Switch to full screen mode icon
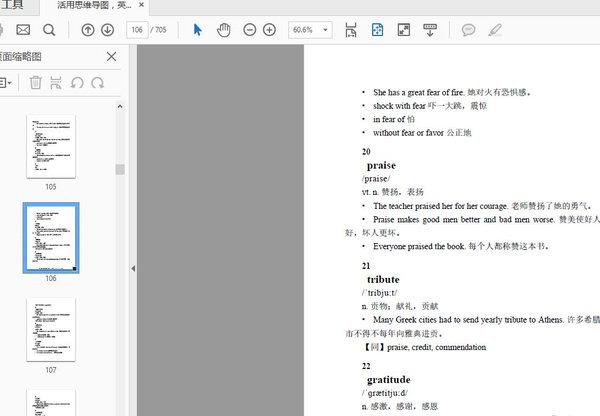This screenshot has width=600, height=416. point(404,30)
